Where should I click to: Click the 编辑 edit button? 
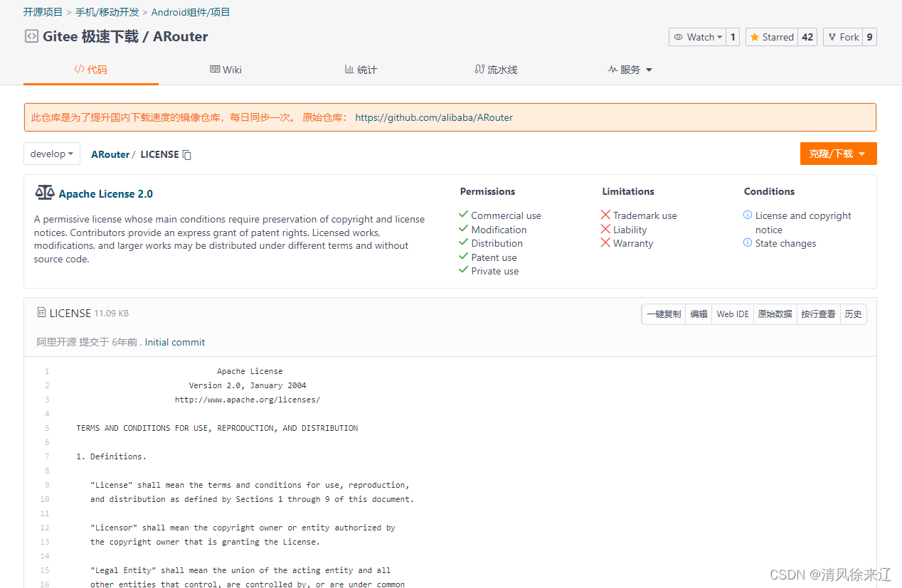[x=699, y=314]
